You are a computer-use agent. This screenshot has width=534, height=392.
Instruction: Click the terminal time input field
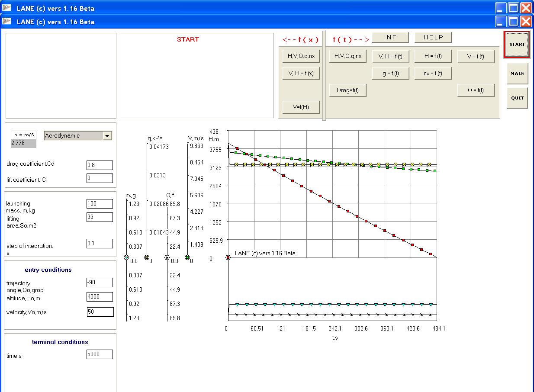pyautogui.click(x=100, y=354)
